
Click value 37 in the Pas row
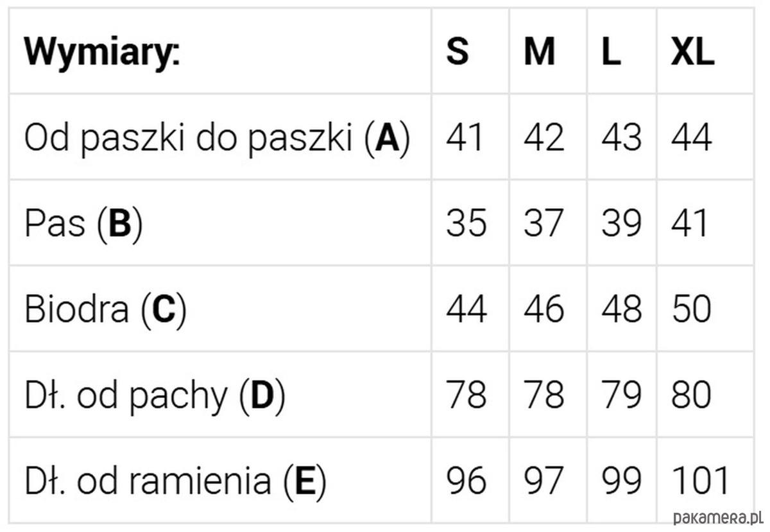pyautogui.click(x=543, y=223)
